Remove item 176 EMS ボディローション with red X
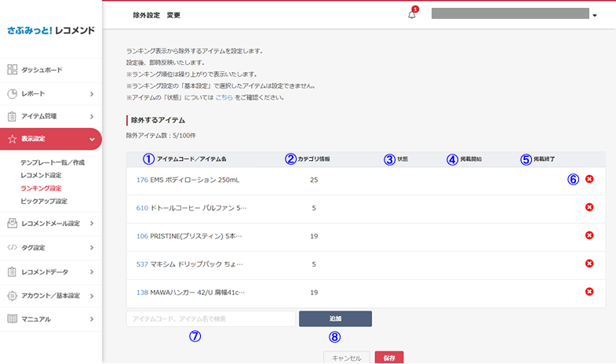Viewport: 616px width, 364px height. tap(589, 179)
